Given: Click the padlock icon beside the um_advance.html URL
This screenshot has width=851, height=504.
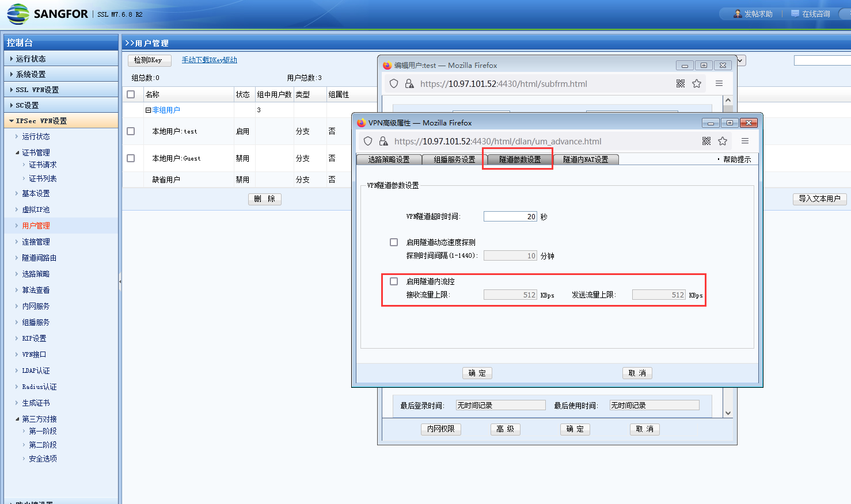Looking at the screenshot, I should (x=383, y=141).
